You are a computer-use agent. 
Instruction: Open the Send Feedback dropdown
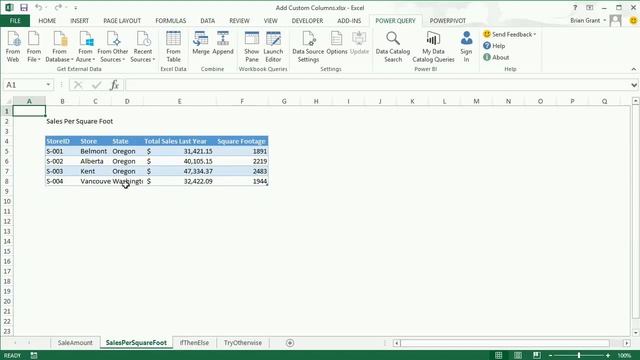(509, 34)
